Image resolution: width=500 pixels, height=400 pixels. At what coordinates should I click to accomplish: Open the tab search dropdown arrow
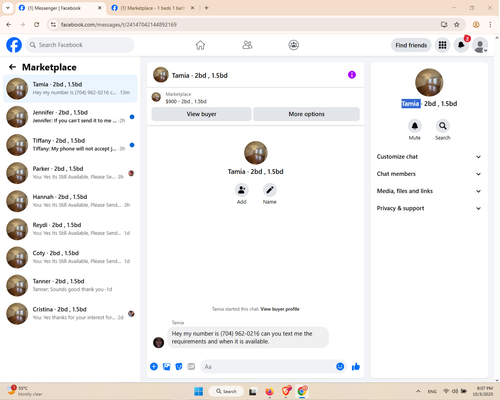(8, 8)
